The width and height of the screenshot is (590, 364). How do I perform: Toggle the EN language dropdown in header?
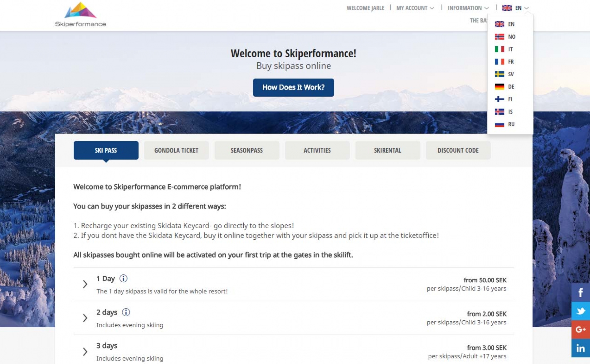coord(515,8)
